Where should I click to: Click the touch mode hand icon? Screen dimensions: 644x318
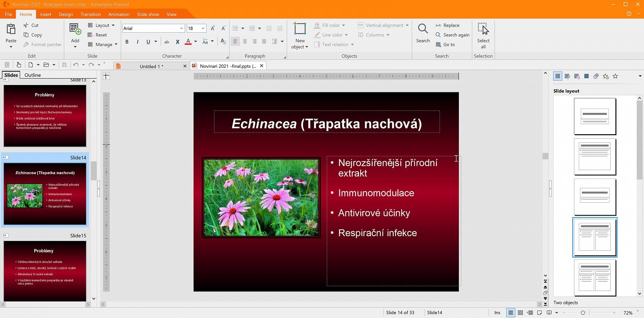[x=19, y=64]
